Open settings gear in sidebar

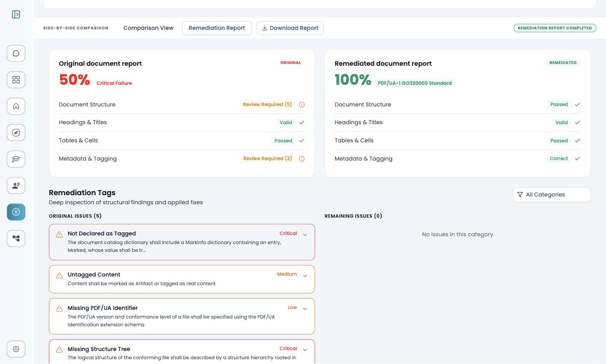coord(16,349)
